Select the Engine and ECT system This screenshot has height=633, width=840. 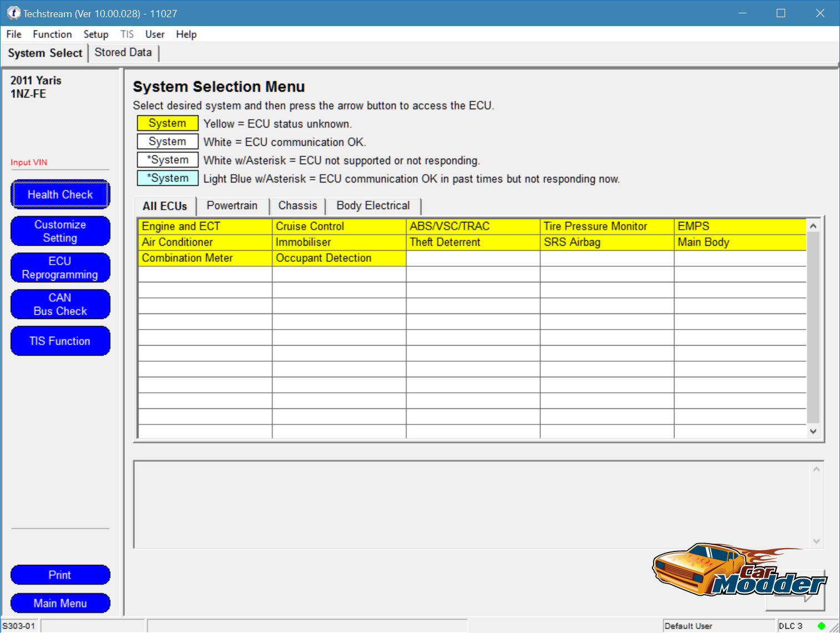tap(205, 226)
